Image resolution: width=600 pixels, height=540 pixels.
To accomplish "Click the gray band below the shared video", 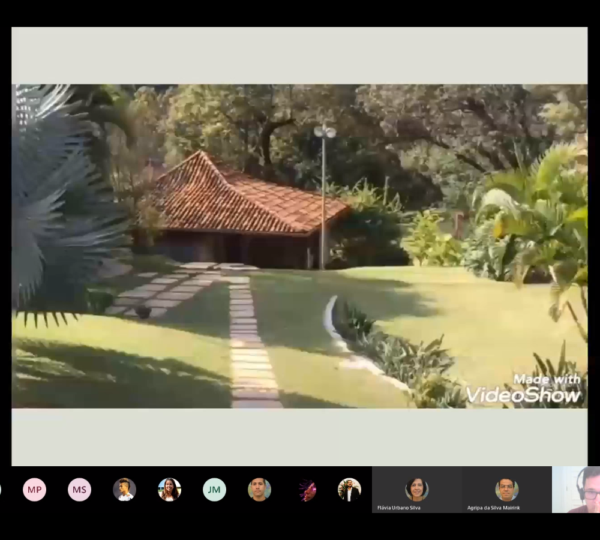I will coord(299,436).
